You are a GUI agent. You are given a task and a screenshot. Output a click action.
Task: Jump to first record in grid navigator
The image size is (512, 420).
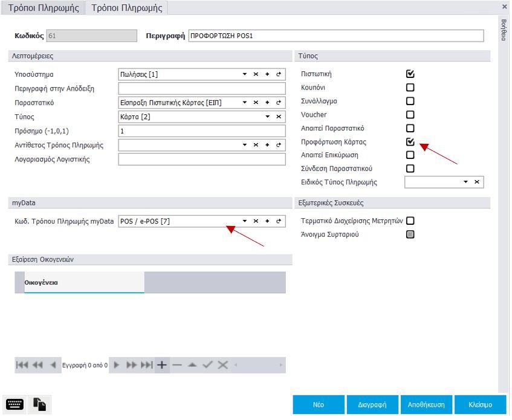[x=22, y=365]
